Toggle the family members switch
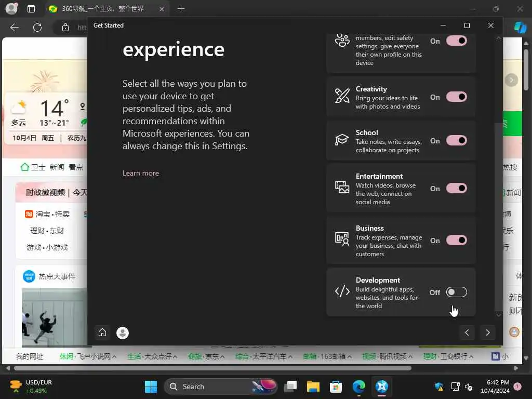This screenshot has height=399, width=532. (456, 41)
